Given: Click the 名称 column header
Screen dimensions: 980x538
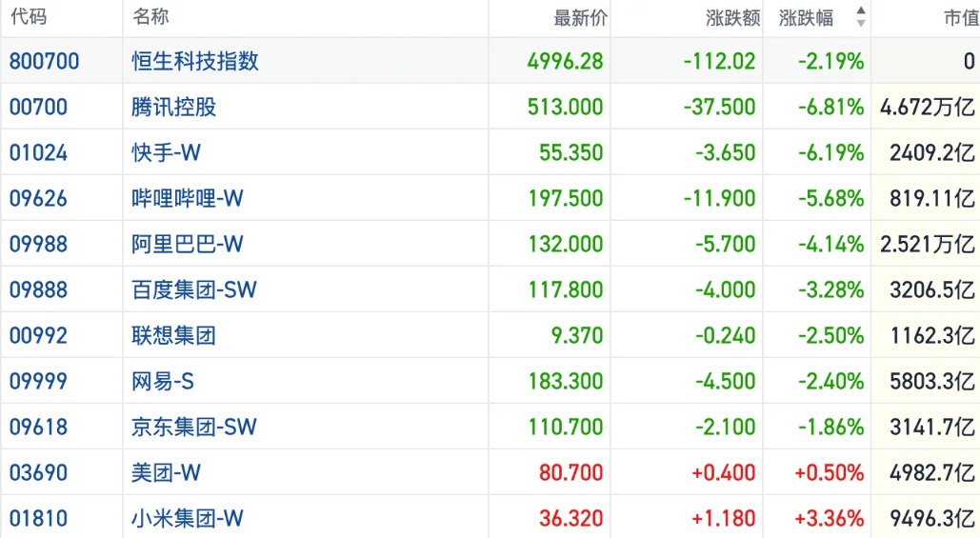Looking at the screenshot, I should [x=150, y=17].
